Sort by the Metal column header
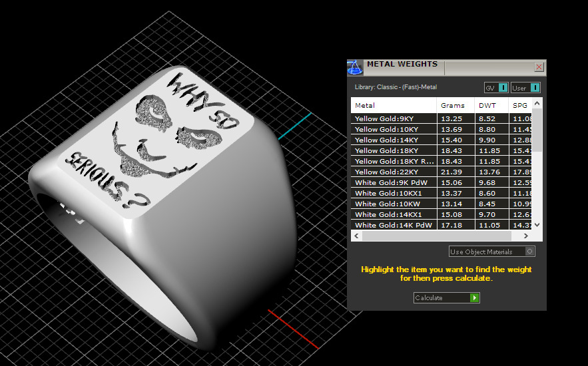Viewport: 588px width, 366px height. point(394,105)
